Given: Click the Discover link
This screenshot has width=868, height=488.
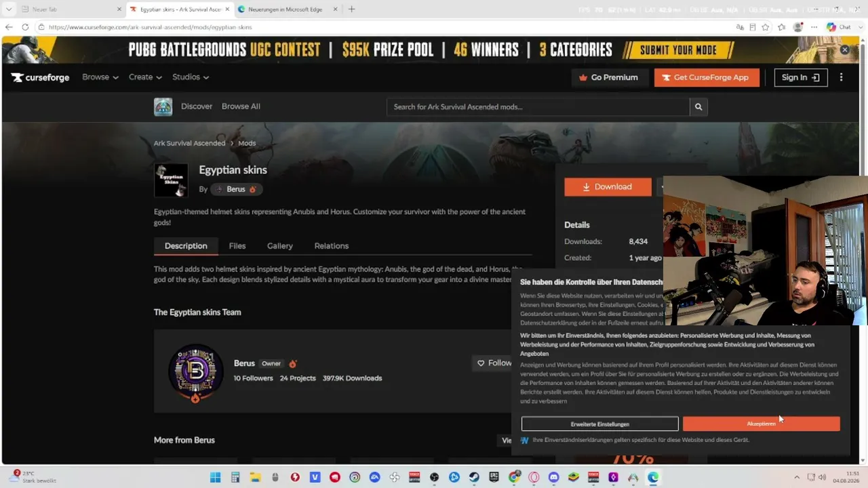Looking at the screenshot, I should [x=197, y=106].
